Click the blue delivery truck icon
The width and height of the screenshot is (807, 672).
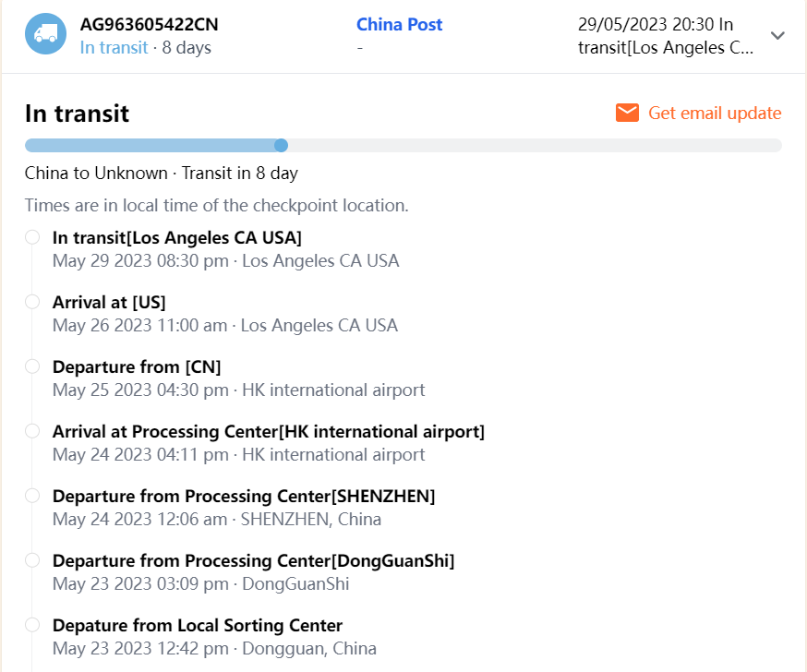45,34
